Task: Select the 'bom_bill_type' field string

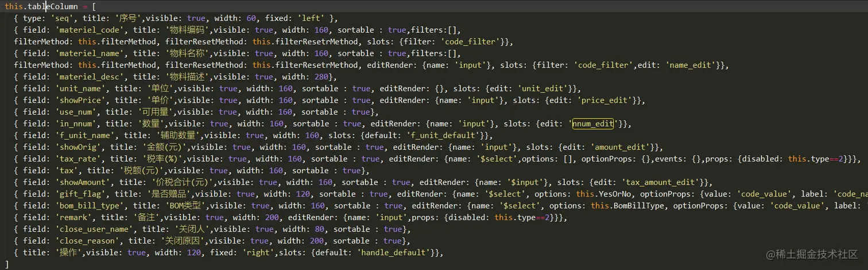Action: [91, 206]
